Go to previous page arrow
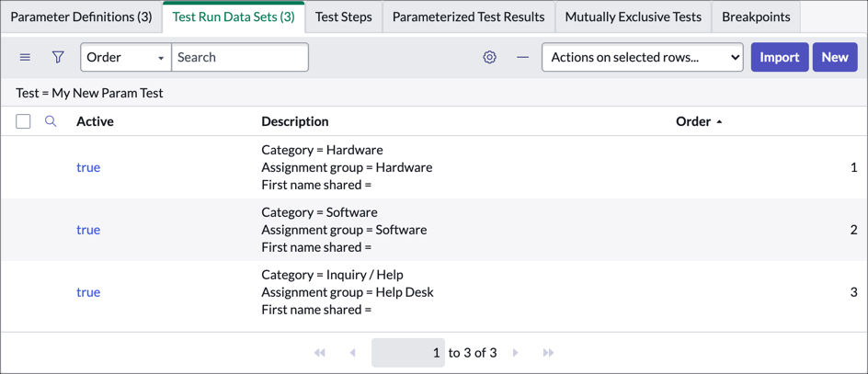 [x=353, y=353]
